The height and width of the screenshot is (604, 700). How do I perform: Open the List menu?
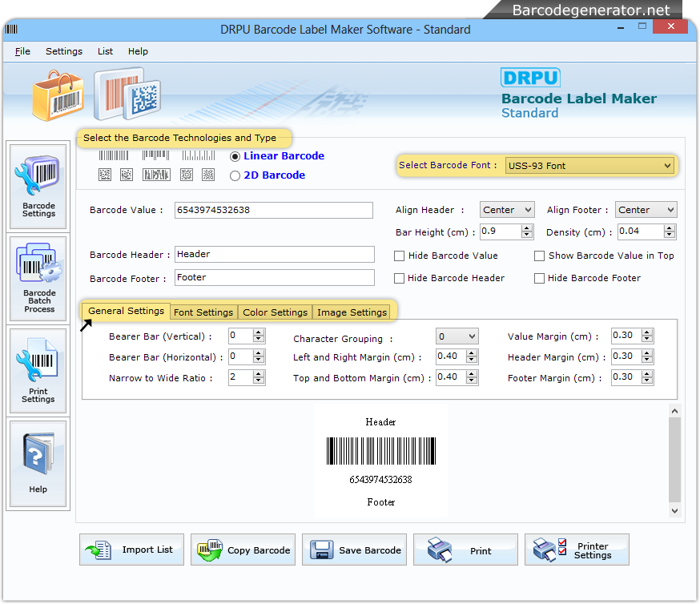(x=105, y=51)
